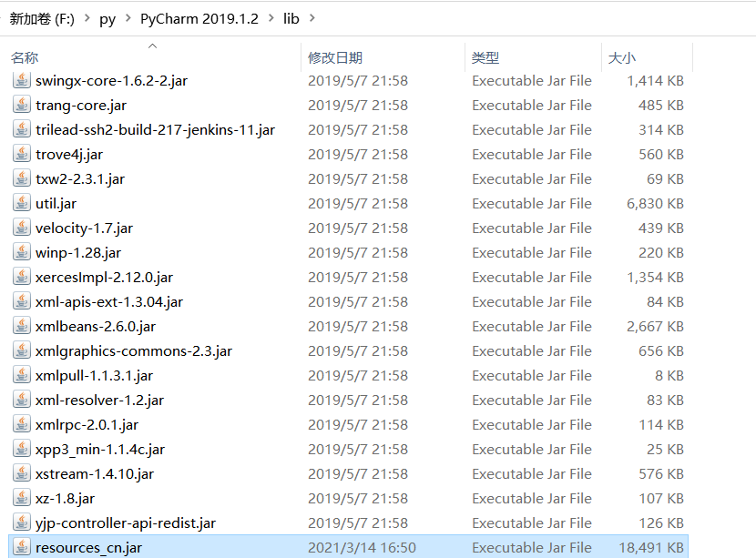
Task: Select file name xml-apis-ext-1.3.04.jar
Action: coord(109,302)
